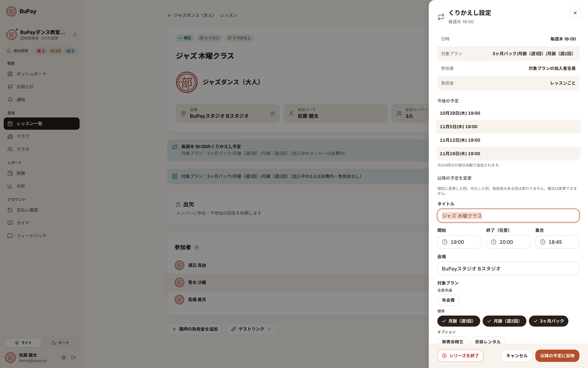Open the 終了 time field 20:00
This screenshot has width=588, height=368.
(508, 242)
